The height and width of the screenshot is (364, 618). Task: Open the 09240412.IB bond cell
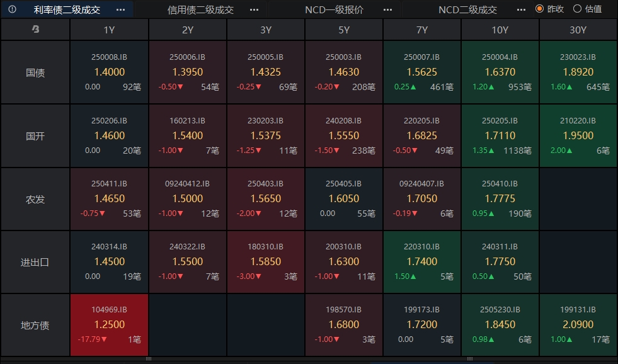[188, 199]
